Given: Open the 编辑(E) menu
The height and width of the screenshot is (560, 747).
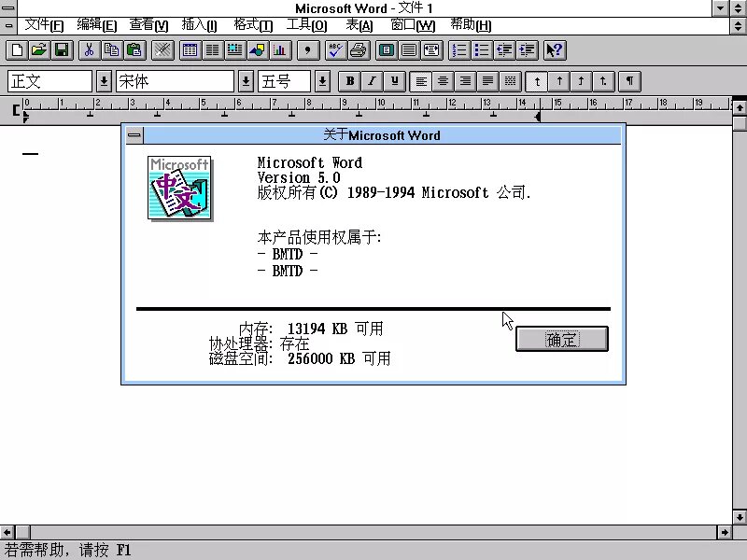Looking at the screenshot, I should click(97, 25).
